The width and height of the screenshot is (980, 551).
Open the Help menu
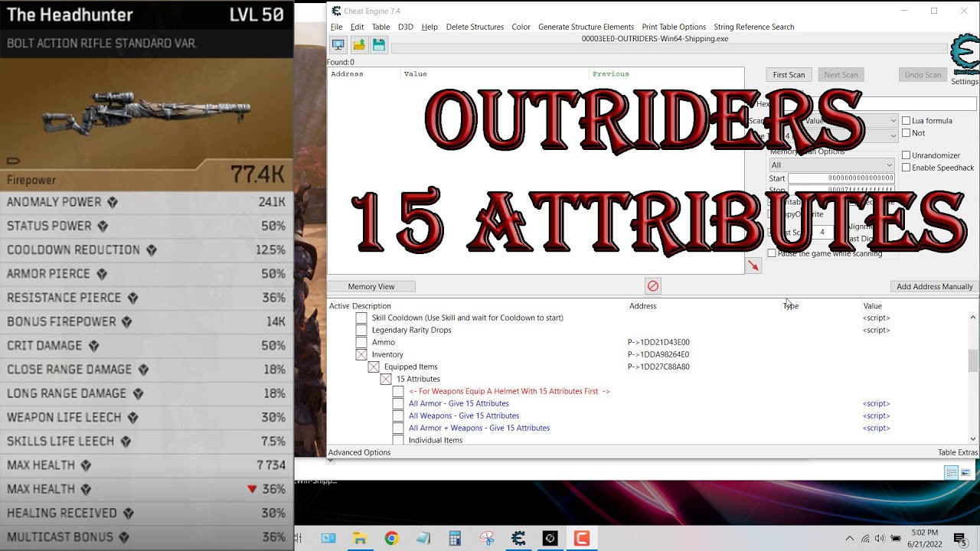[x=430, y=27]
